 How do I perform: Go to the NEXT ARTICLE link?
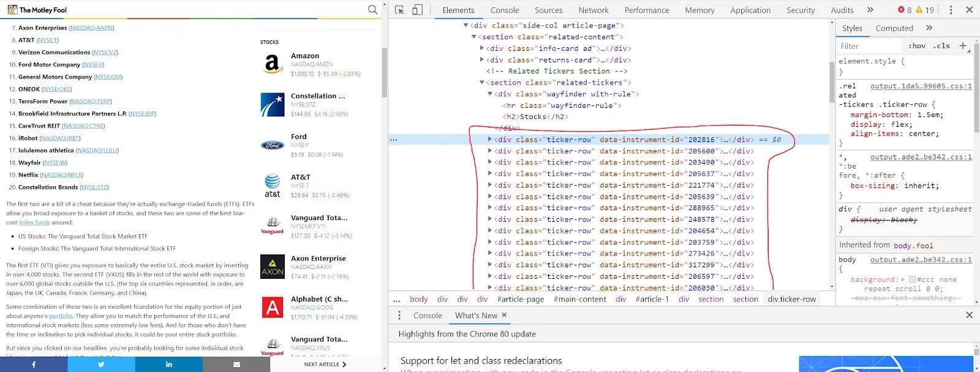[x=325, y=364]
